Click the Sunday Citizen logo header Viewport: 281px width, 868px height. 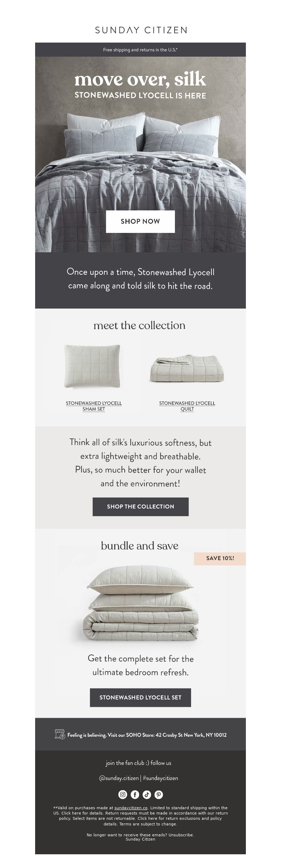coord(140,30)
